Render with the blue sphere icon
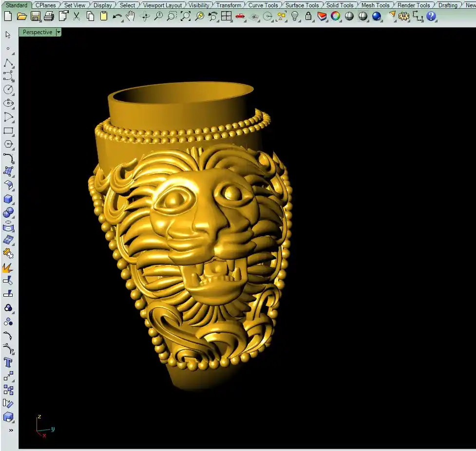 [x=377, y=16]
